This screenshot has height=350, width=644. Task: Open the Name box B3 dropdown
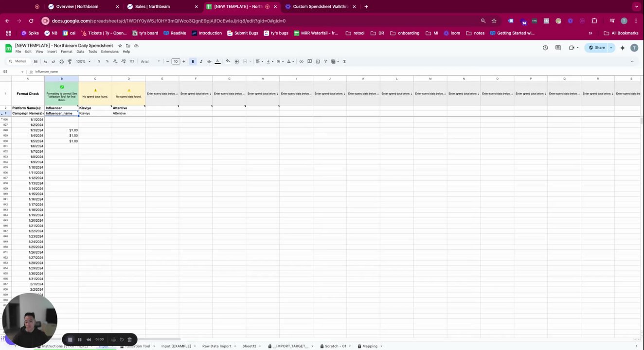tap(22, 71)
